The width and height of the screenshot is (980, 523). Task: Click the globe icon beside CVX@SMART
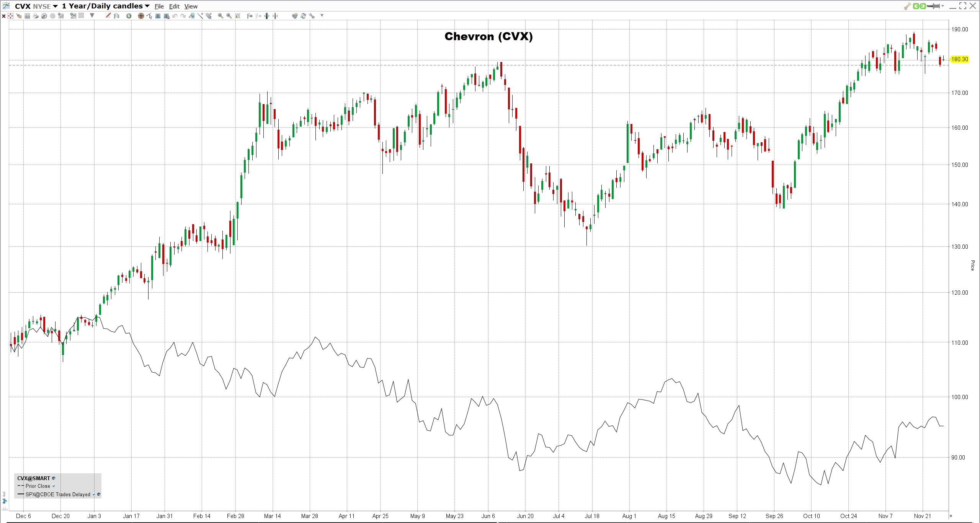click(54, 478)
